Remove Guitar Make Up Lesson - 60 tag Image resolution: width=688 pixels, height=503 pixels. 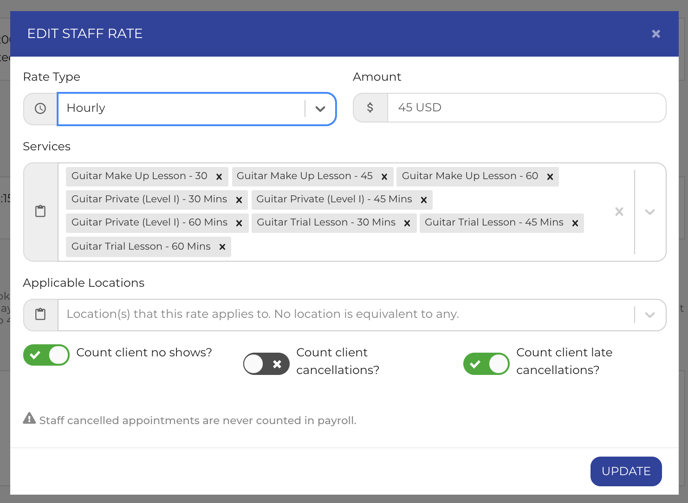tap(550, 177)
